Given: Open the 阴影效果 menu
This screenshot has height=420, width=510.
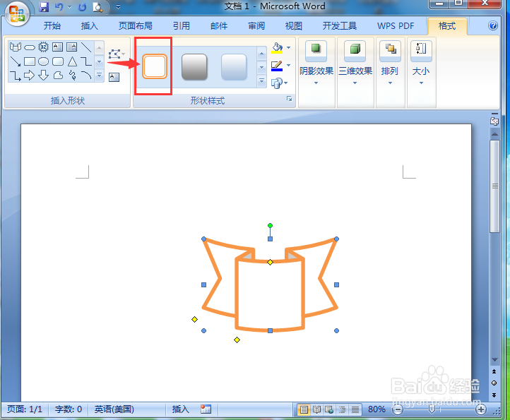Looking at the screenshot, I should 316,63.
